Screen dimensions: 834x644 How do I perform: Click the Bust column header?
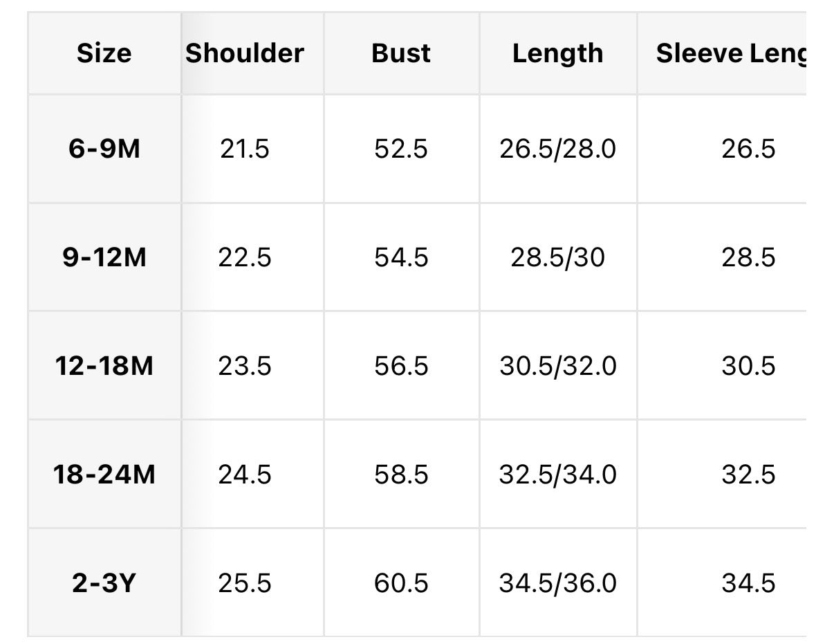pos(401,53)
